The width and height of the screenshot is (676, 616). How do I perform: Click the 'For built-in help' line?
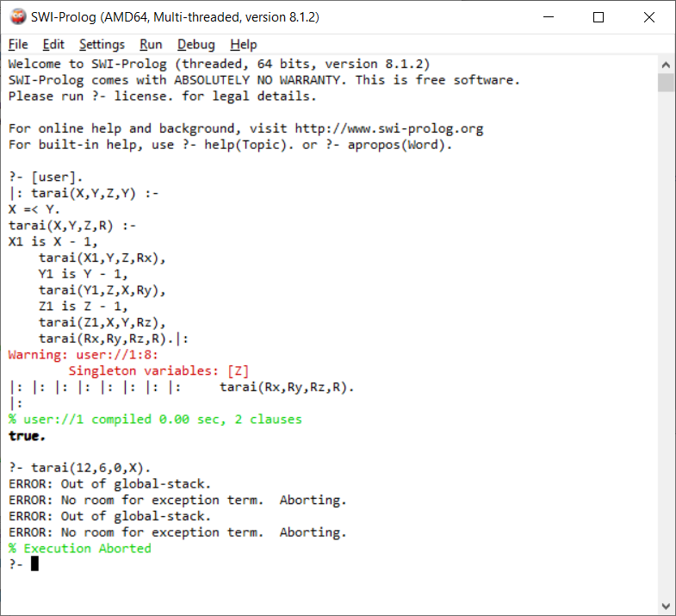[230, 145]
